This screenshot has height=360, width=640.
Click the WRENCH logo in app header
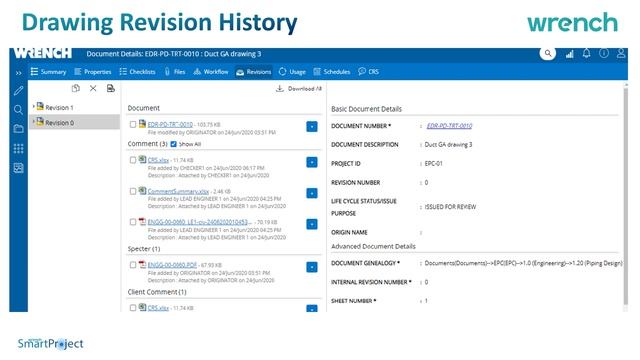tap(42, 53)
